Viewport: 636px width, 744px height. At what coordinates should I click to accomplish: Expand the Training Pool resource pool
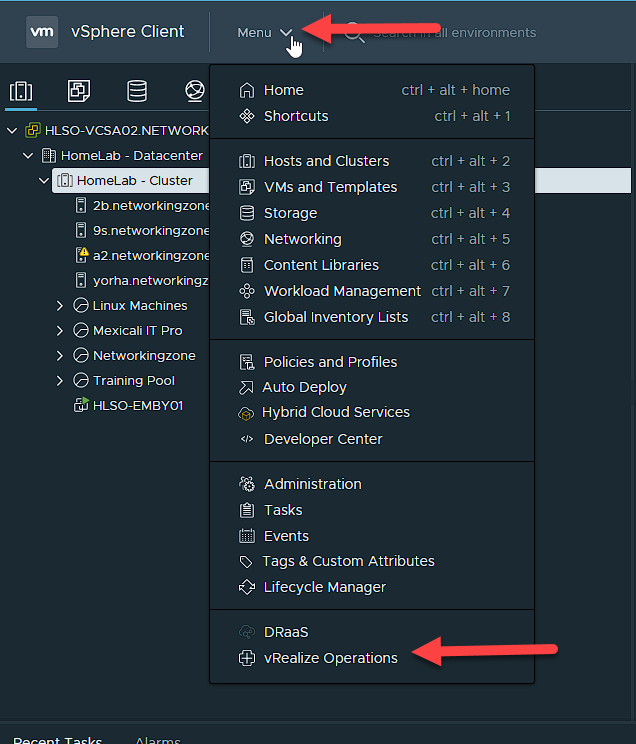click(x=61, y=381)
